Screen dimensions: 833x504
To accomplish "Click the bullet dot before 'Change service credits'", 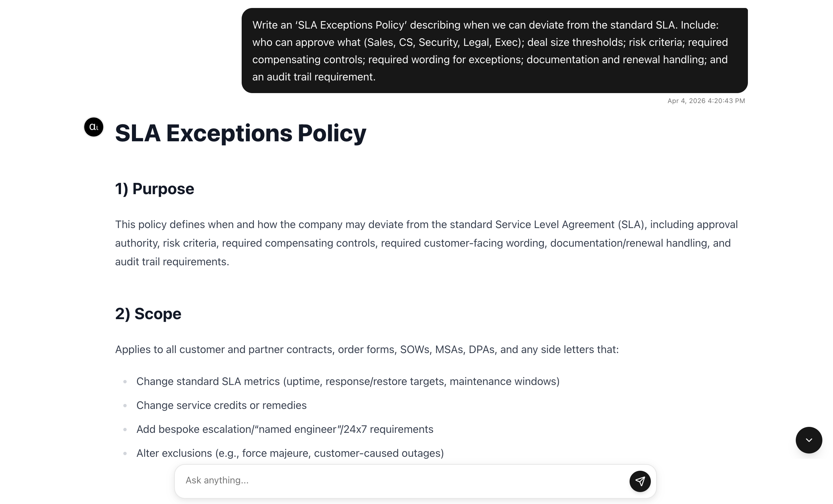I will [125, 405].
